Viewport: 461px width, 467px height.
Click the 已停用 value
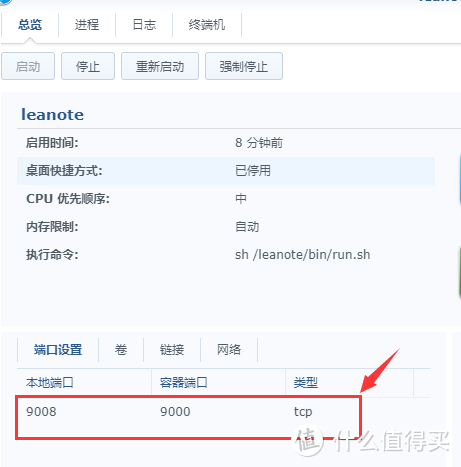tap(253, 171)
